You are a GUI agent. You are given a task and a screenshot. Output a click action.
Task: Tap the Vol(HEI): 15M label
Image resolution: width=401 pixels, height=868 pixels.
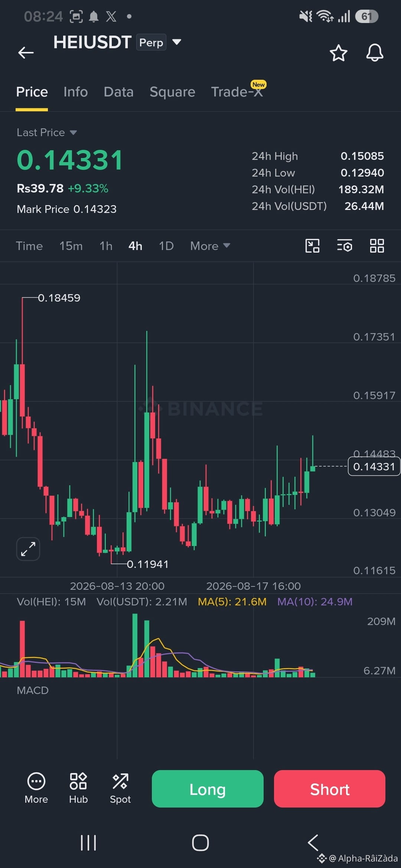51,602
